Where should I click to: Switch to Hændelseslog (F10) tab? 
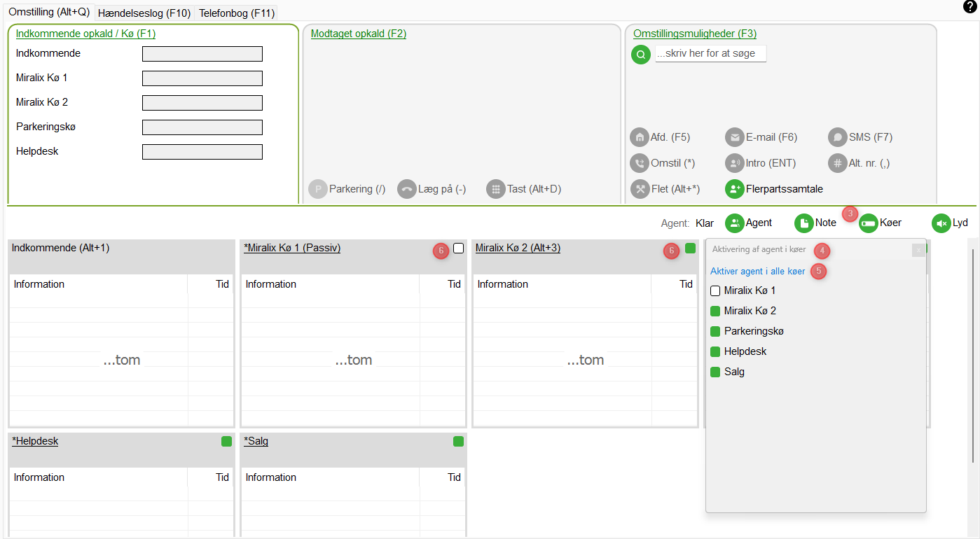tap(144, 13)
